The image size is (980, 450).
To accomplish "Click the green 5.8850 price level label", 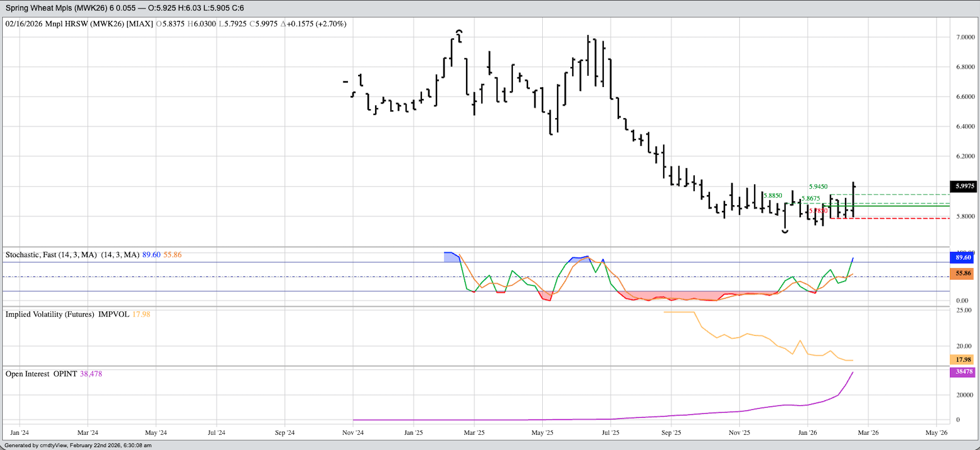I will point(773,196).
